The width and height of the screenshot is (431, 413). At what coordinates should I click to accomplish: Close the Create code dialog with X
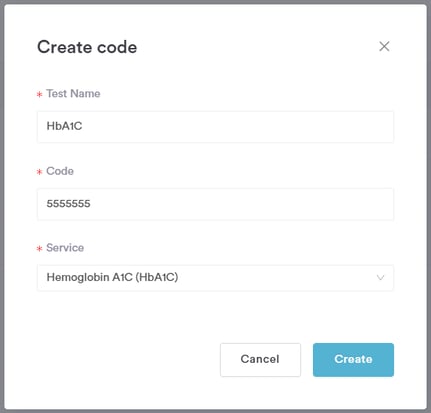coord(384,46)
